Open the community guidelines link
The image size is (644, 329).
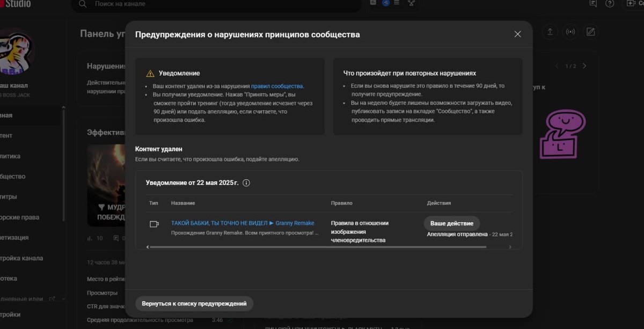tap(277, 86)
